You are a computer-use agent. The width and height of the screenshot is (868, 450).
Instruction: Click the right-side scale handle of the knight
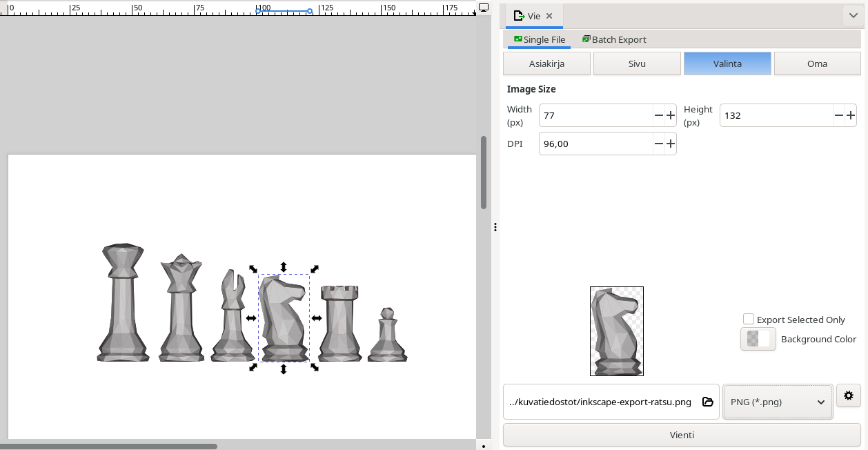point(316,318)
